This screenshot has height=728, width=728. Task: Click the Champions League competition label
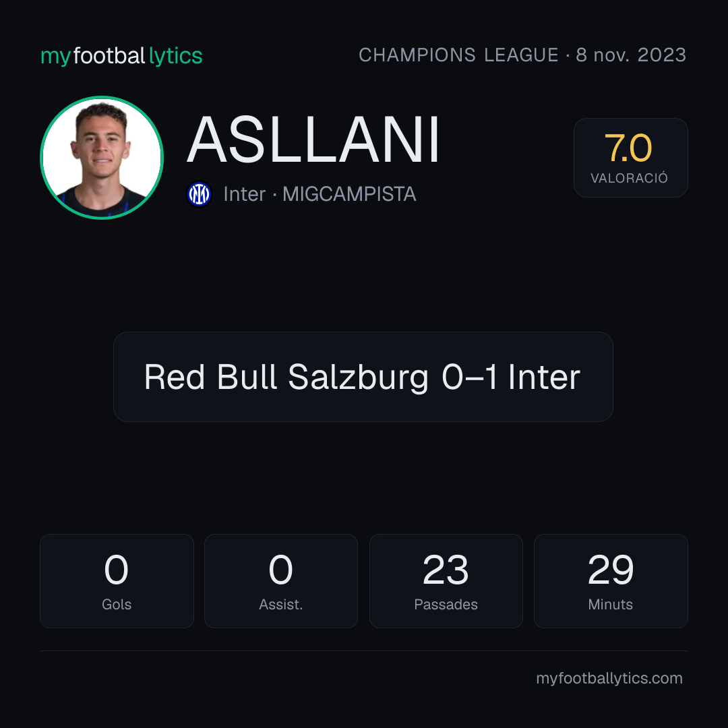pos(458,55)
